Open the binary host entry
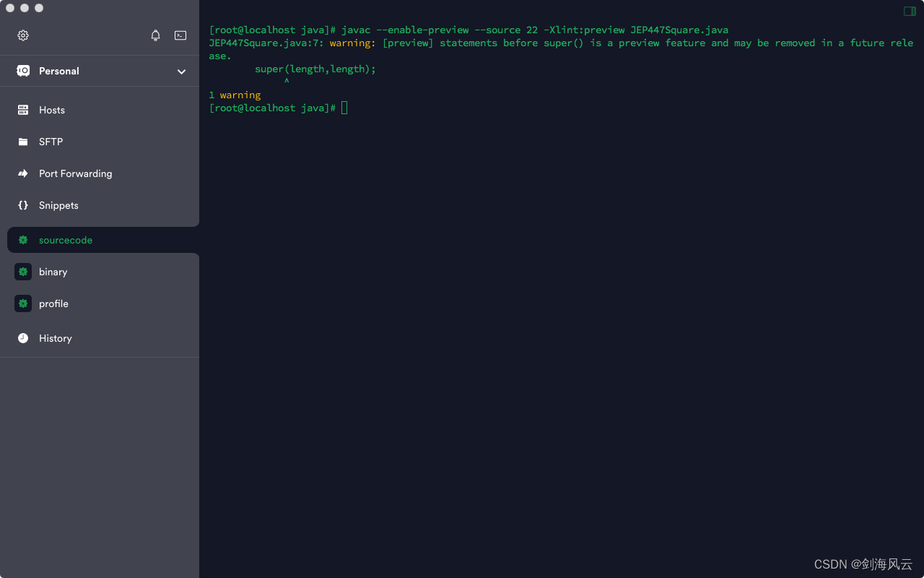This screenshot has height=578, width=924. 54,272
